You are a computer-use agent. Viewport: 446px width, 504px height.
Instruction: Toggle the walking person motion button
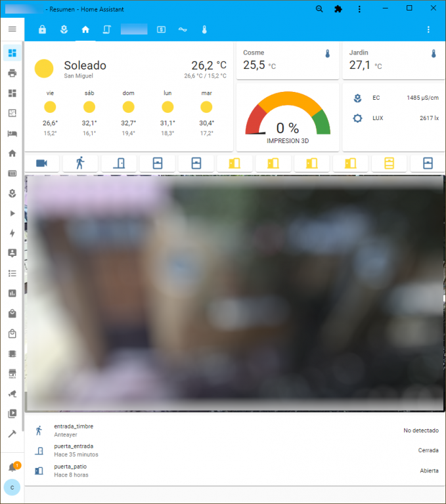point(80,163)
